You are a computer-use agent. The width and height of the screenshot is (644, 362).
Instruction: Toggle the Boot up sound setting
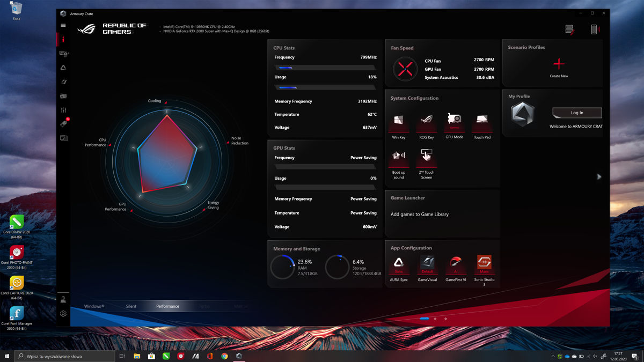[399, 157]
